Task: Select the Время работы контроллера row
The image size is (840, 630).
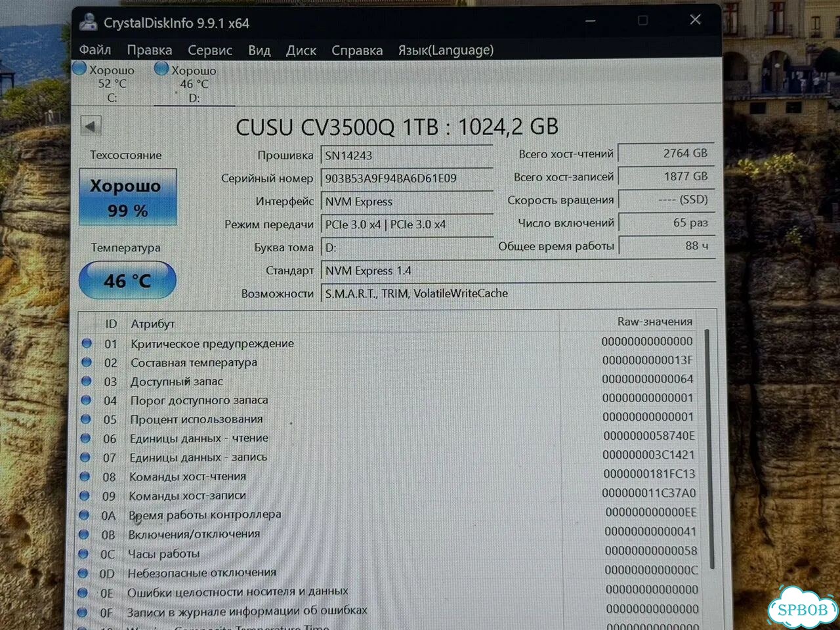Action: pyautogui.click(x=390, y=514)
